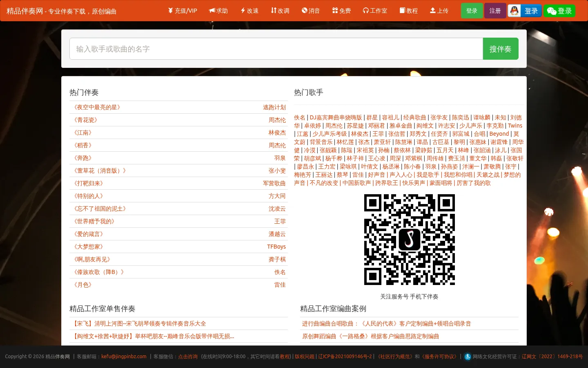Select 经典歌曲 in hot singers

414,117
